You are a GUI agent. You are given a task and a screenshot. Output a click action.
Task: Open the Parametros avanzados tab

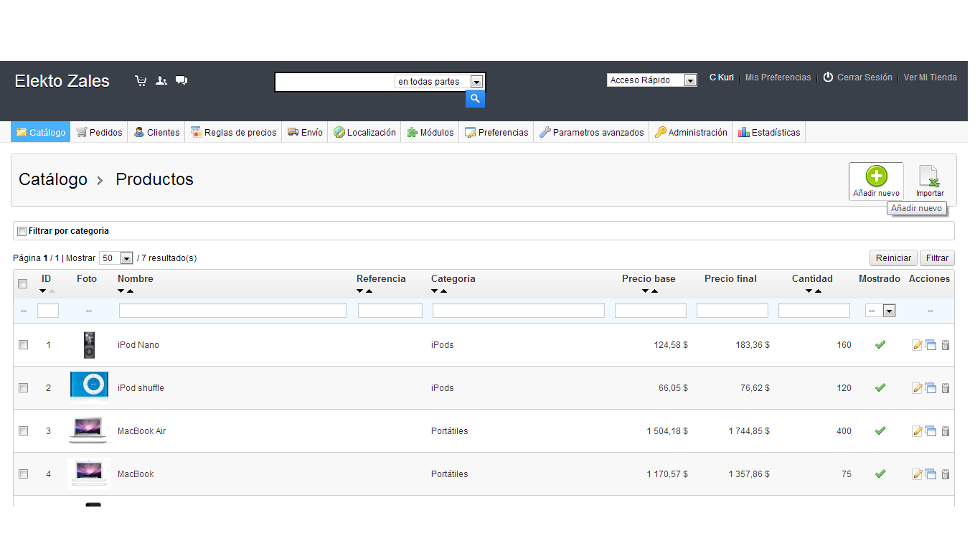(591, 132)
